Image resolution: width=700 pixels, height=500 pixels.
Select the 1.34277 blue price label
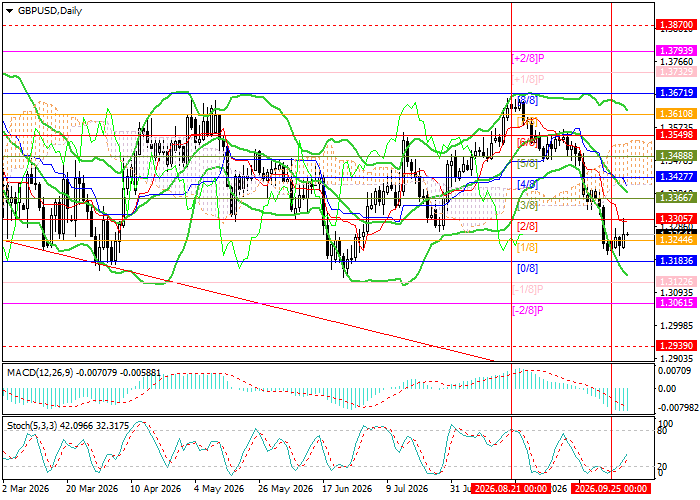(676, 177)
